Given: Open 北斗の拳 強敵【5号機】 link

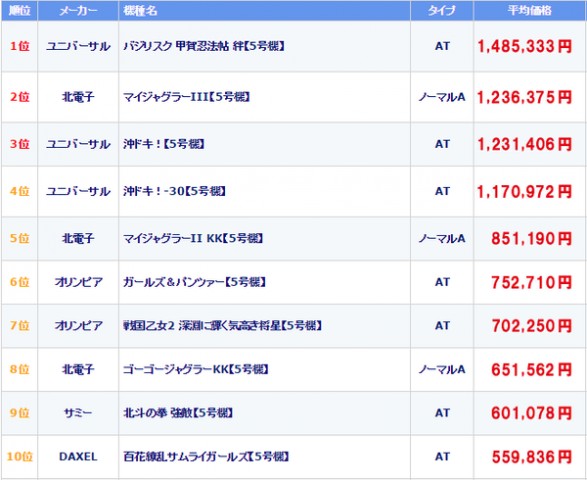Looking at the screenshot, I should (178, 413).
